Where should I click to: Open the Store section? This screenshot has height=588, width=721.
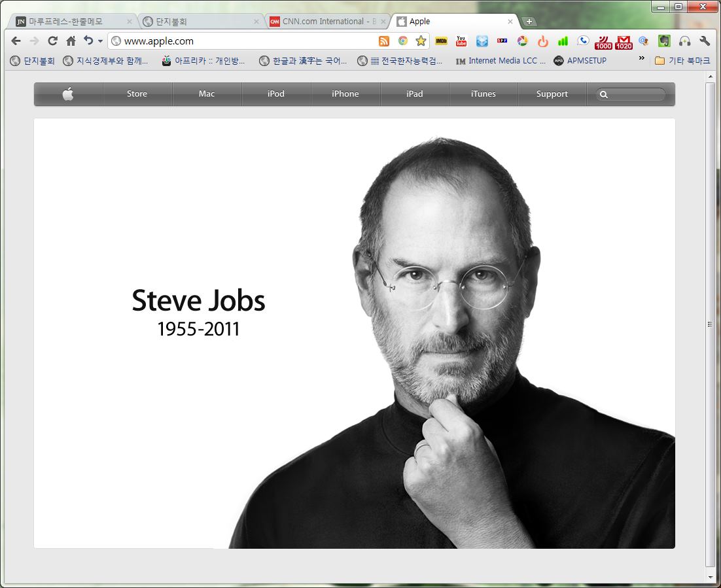pyautogui.click(x=137, y=94)
